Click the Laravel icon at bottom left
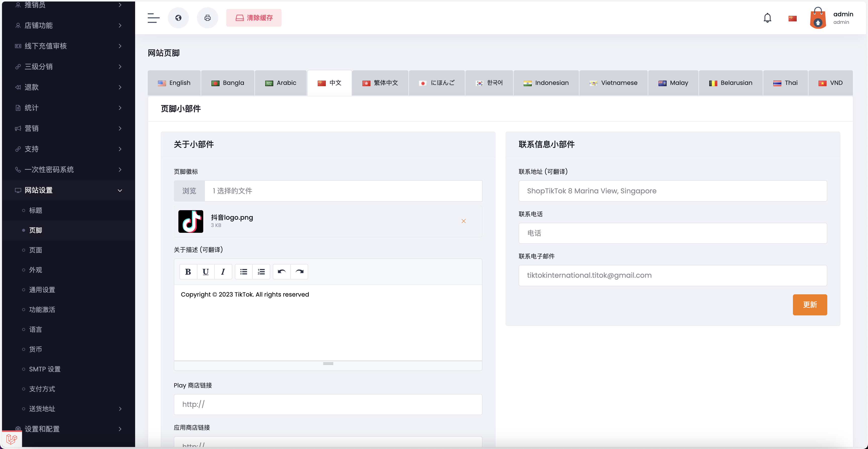Image resolution: width=868 pixels, height=449 pixels. coord(12,439)
